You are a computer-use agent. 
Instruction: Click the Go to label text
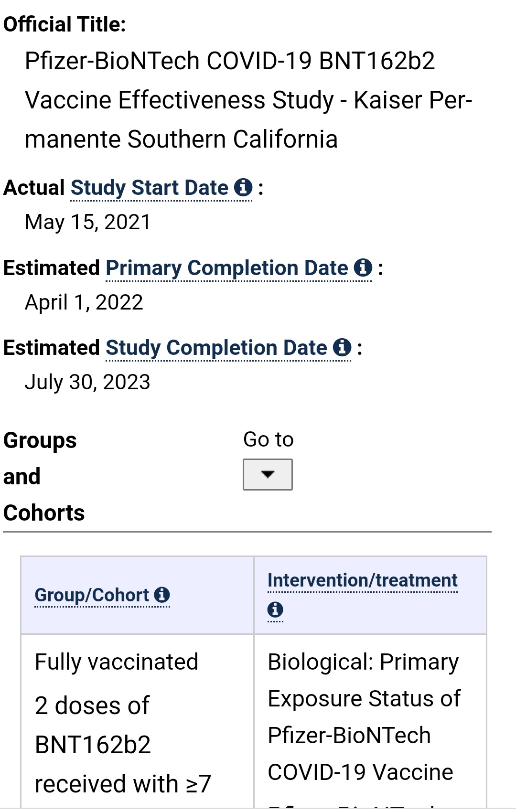[x=268, y=439]
